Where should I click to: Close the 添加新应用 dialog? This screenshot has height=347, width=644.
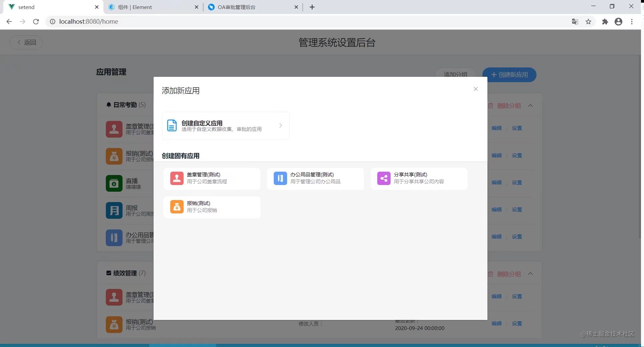476,89
